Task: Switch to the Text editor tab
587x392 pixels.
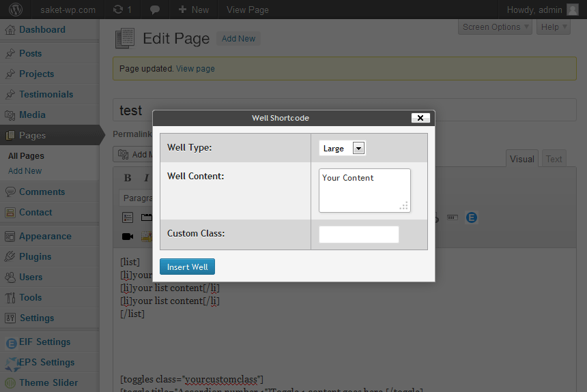Action: 554,159
